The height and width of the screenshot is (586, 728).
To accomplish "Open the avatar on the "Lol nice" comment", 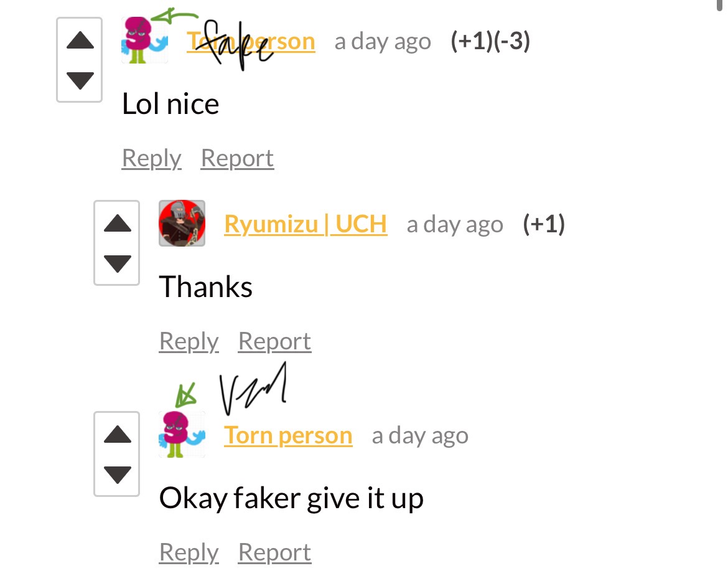I will 144,40.
